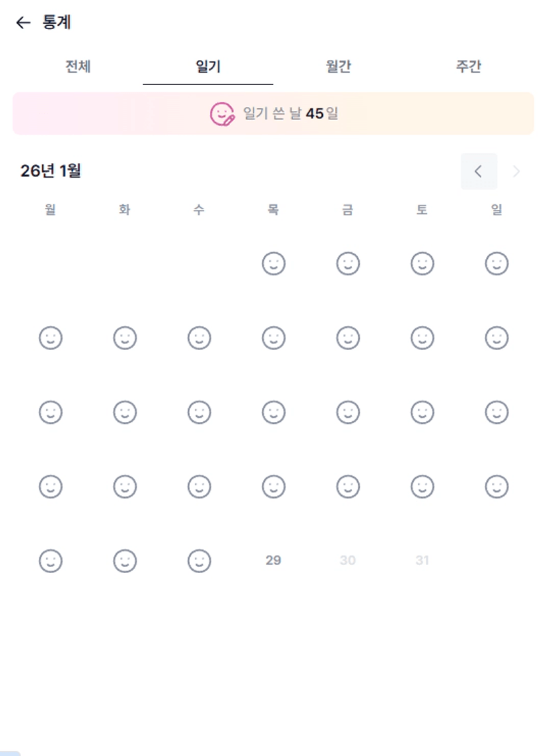Click the pink diary smiley icon in banner
546x756 pixels.
(x=222, y=114)
